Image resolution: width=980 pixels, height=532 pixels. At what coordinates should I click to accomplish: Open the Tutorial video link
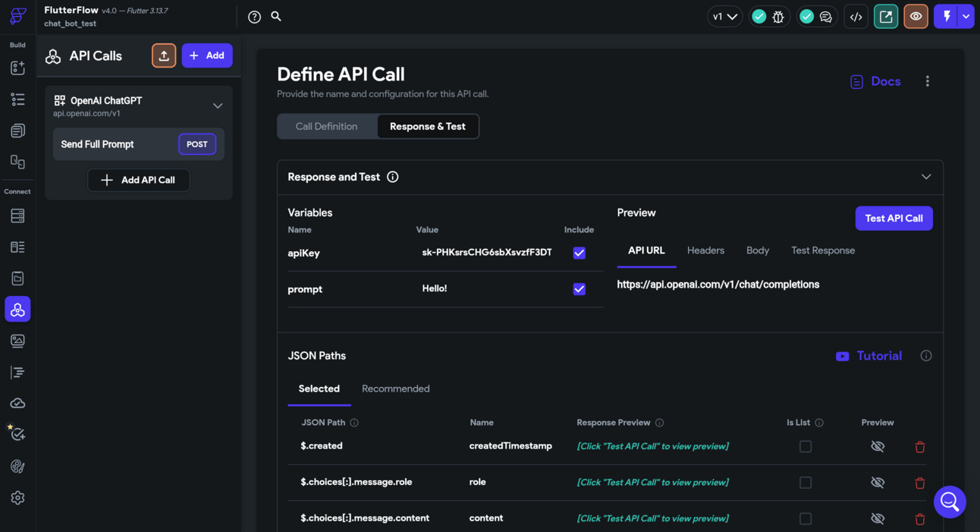click(868, 356)
